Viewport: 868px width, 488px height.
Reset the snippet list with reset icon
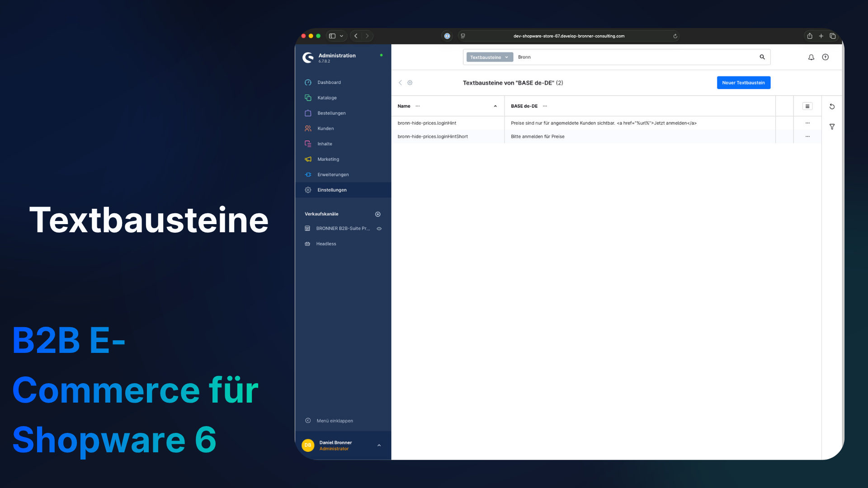[x=832, y=107]
